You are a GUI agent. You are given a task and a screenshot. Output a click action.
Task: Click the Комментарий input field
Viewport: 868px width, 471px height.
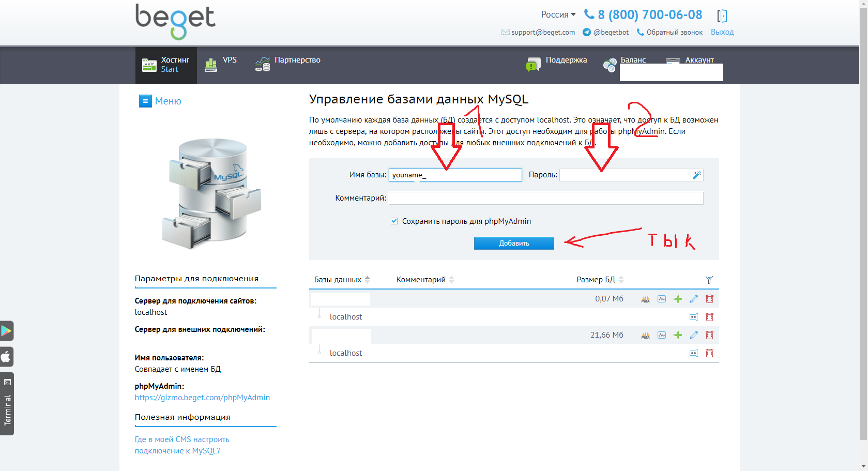(545, 198)
